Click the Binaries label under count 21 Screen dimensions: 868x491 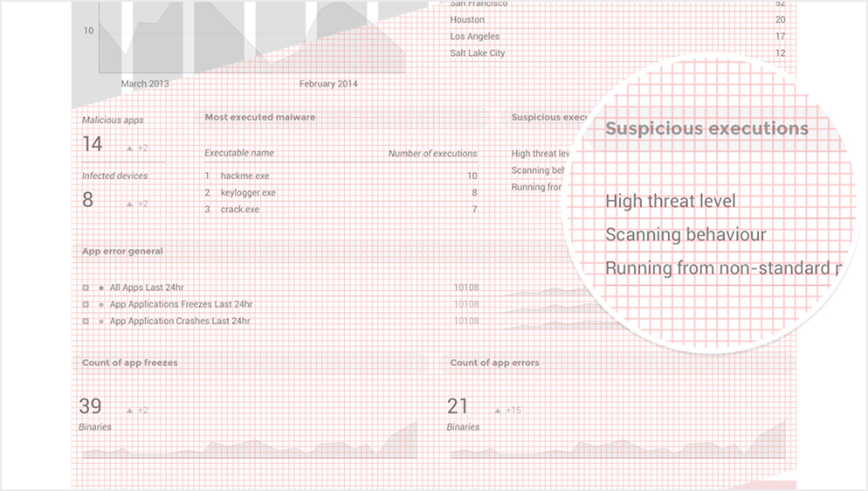pos(464,427)
